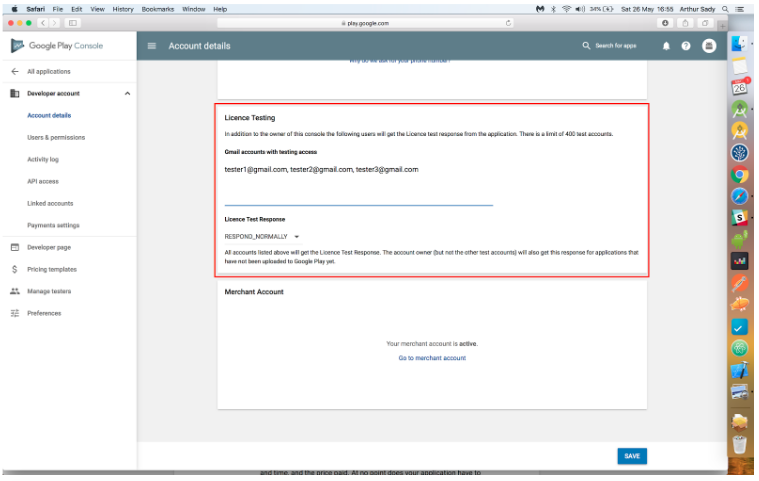Open Safari's Bookmarks menu

click(x=157, y=8)
